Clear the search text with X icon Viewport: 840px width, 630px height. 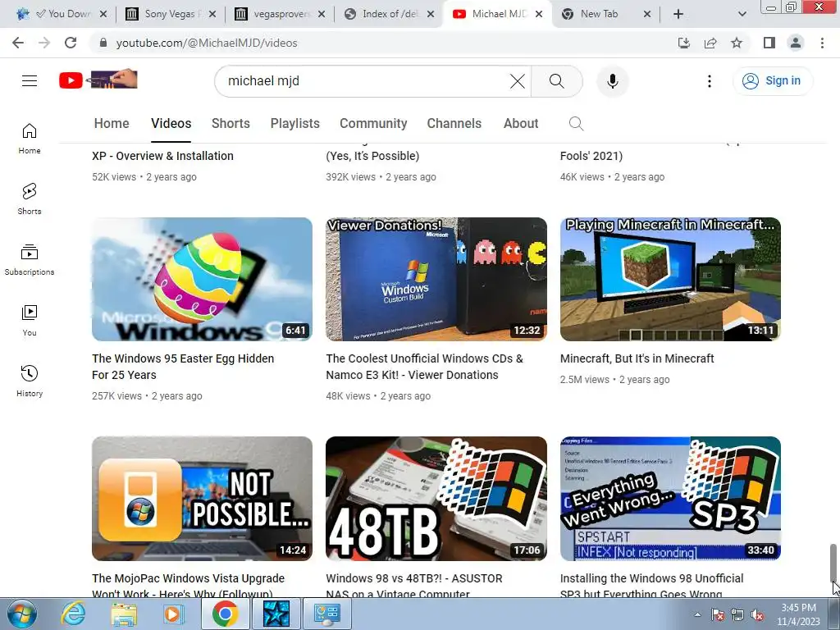pos(517,81)
